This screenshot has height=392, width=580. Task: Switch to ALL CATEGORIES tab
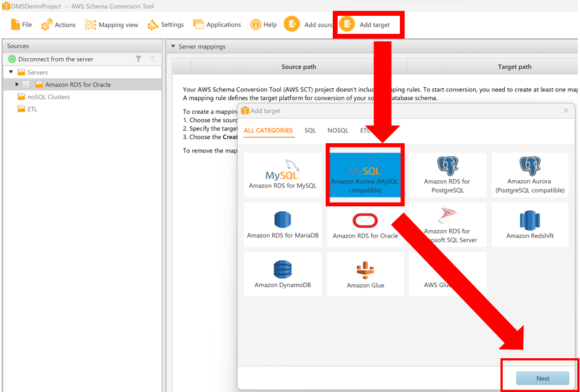pyautogui.click(x=268, y=131)
